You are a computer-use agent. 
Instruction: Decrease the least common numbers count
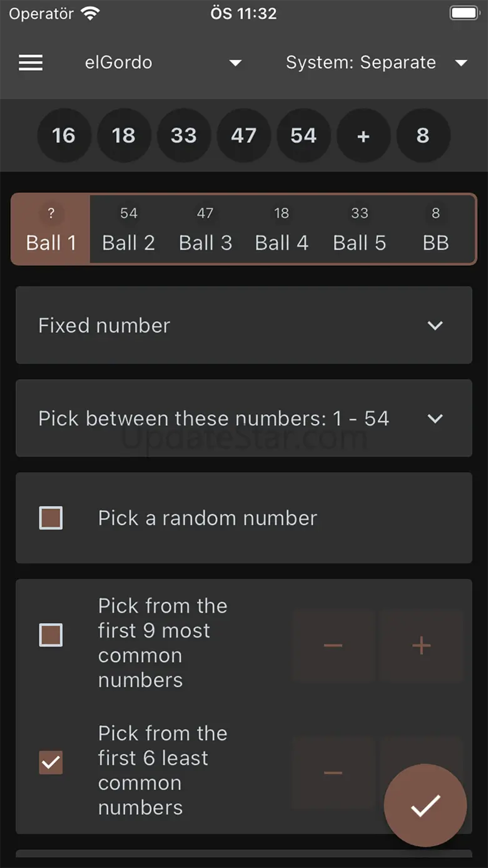(333, 773)
